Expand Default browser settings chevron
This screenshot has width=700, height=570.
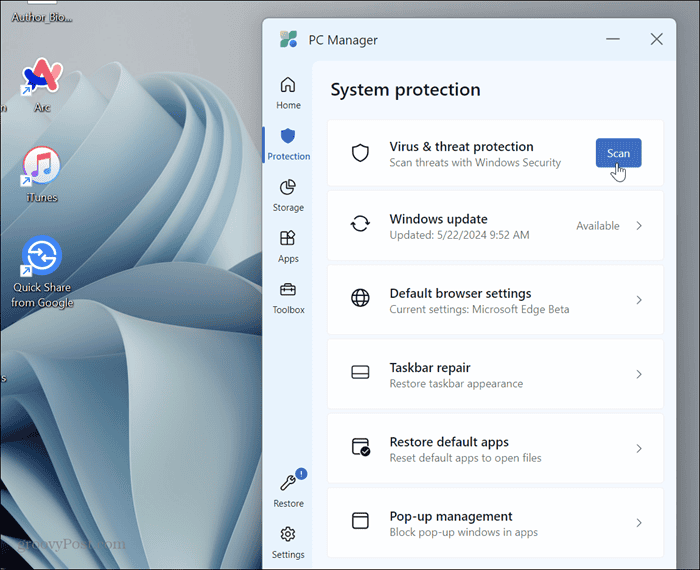[639, 300]
